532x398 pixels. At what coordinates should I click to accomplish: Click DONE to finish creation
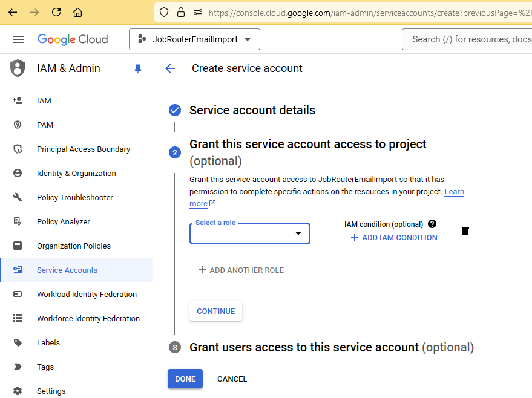185,379
